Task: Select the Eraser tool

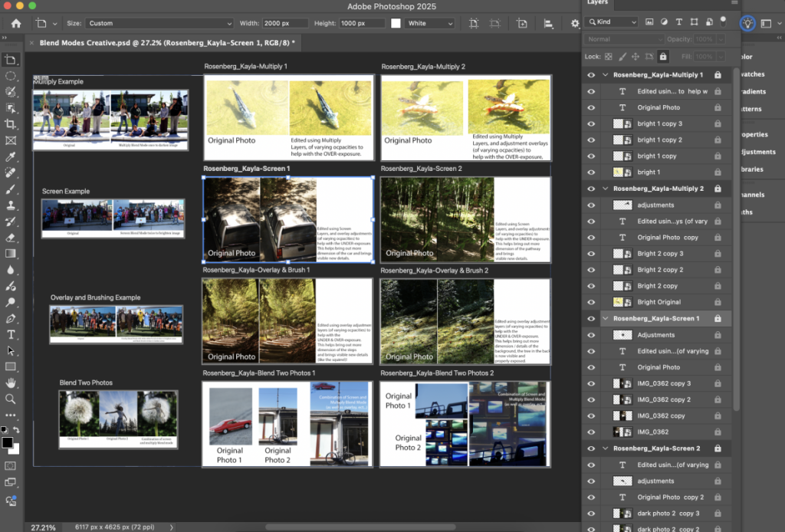Action: pyautogui.click(x=10, y=238)
